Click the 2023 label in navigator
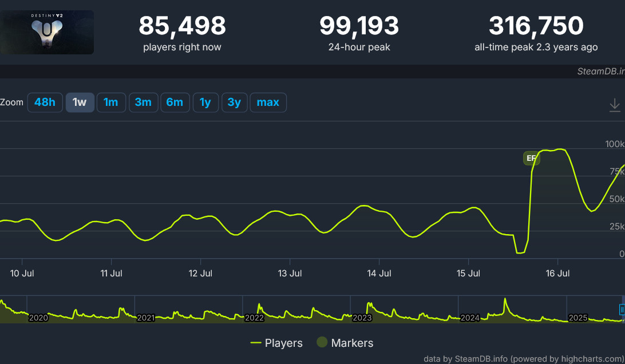The height and width of the screenshot is (364, 625). pyautogui.click(x=362, y=318)
